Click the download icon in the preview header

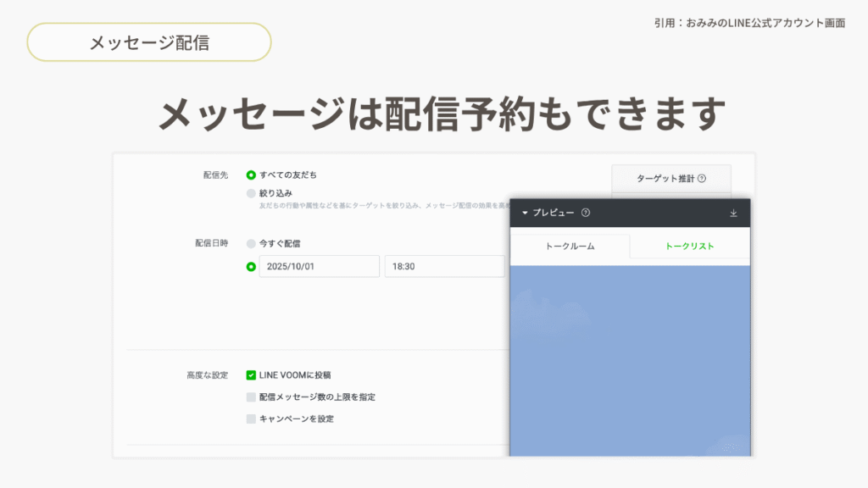click(x=733, y=213)
